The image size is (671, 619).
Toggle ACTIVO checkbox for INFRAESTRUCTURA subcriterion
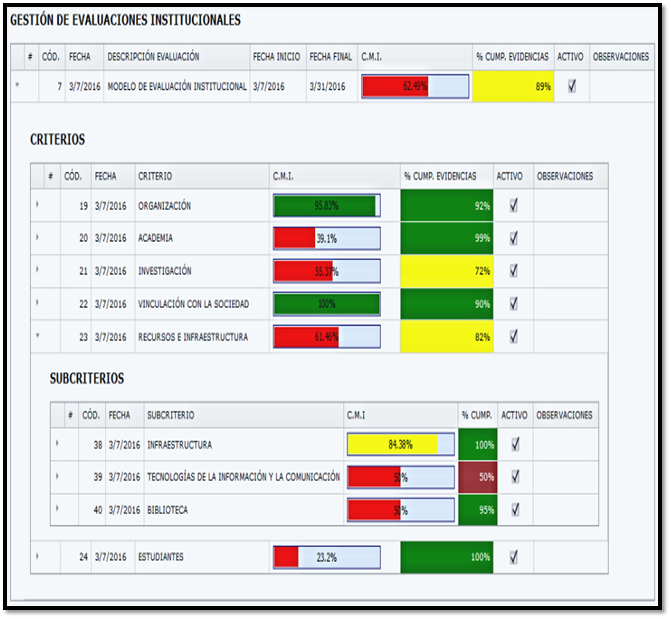click(514, 444)
